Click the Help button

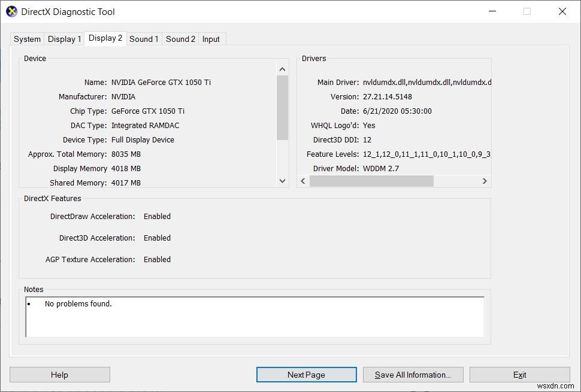point(59,374)
